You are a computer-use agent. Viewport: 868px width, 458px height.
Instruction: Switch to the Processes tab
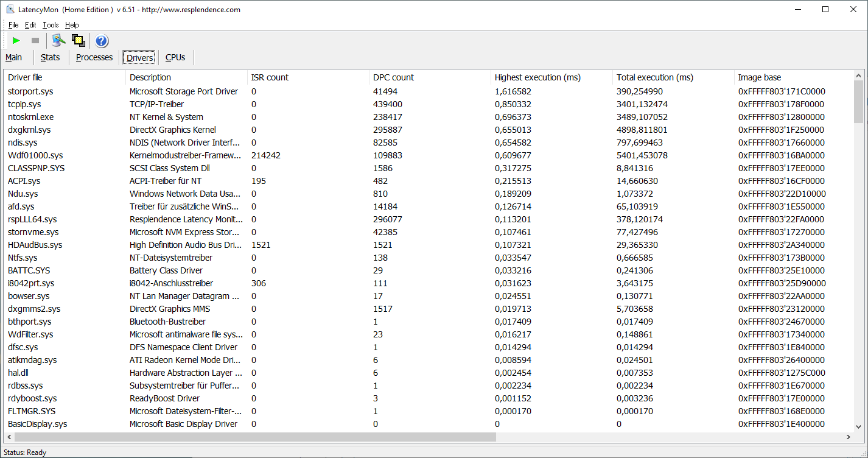[x=94, y=57]
